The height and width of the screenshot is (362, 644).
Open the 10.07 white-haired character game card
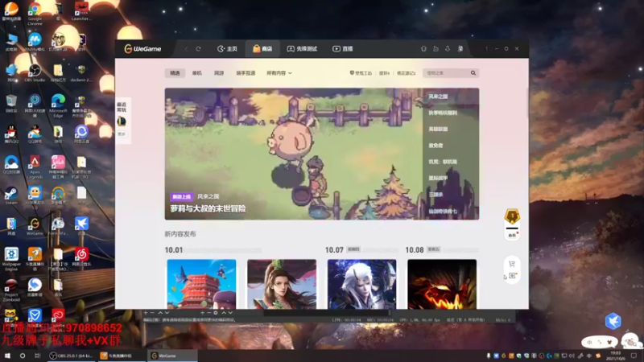coord(361,284)
